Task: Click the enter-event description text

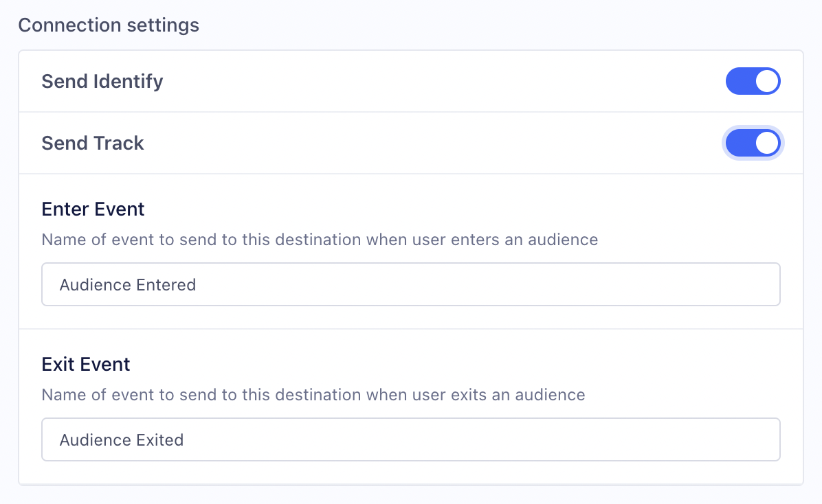Action: click(x=320, y=240)
